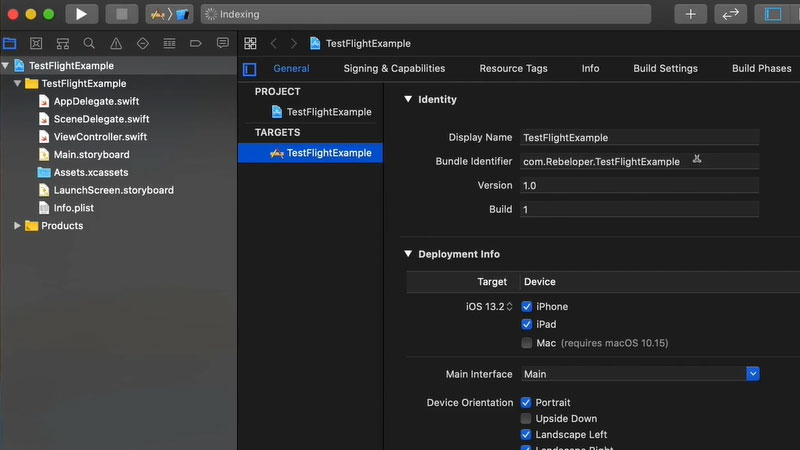This screenshot has width=800, height=450.
Task: Toggle code review arrows button
Action: pyautogui.click(x=731, y=14)
